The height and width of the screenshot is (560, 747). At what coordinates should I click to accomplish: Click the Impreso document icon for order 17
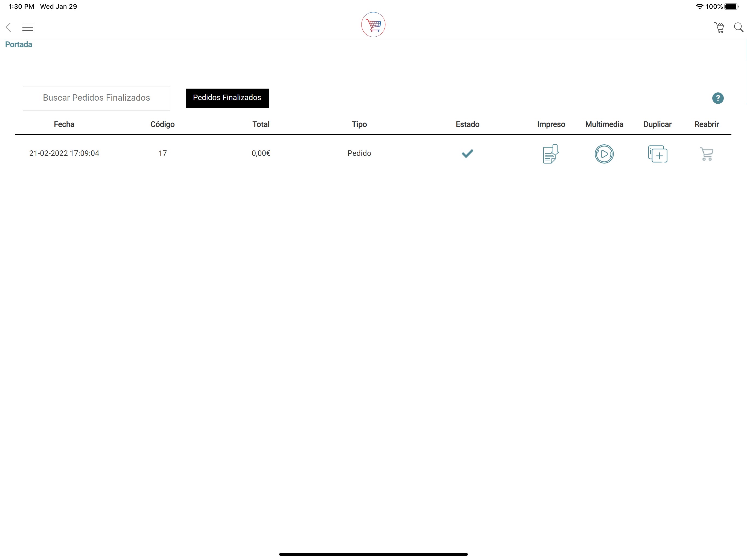(551, 154)
